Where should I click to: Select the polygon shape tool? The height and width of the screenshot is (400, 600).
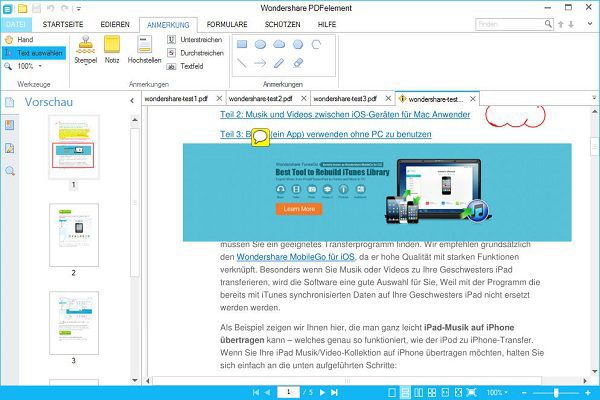tap(298, 44)
